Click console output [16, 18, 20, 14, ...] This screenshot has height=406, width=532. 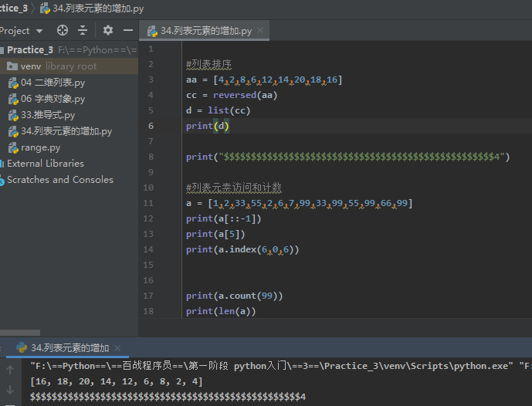coord(117,381)
